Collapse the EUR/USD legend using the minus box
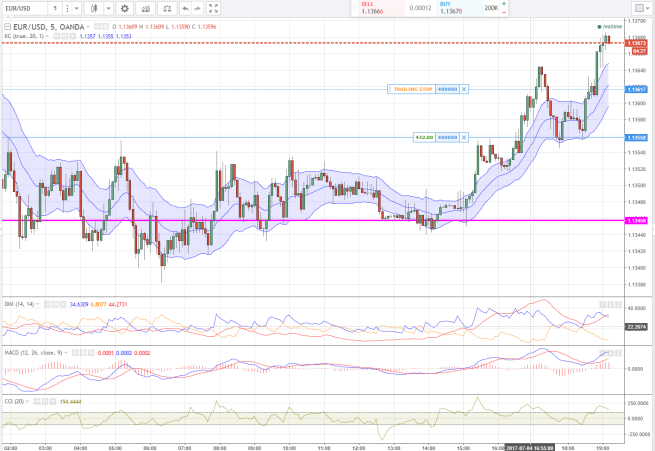This screenshot has height=451, width=655. (x=6, y=27)
